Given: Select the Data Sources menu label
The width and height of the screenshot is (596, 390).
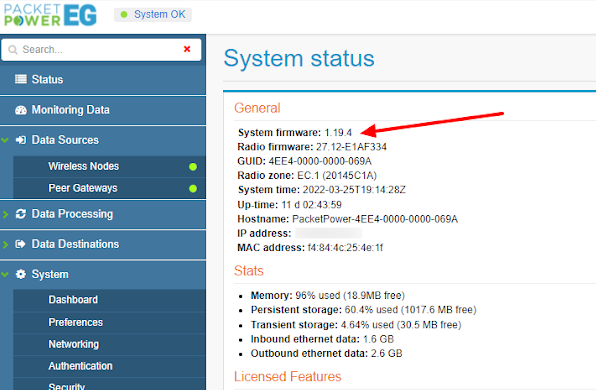Looking at the screenshot, I should click(x=65, y=140).
